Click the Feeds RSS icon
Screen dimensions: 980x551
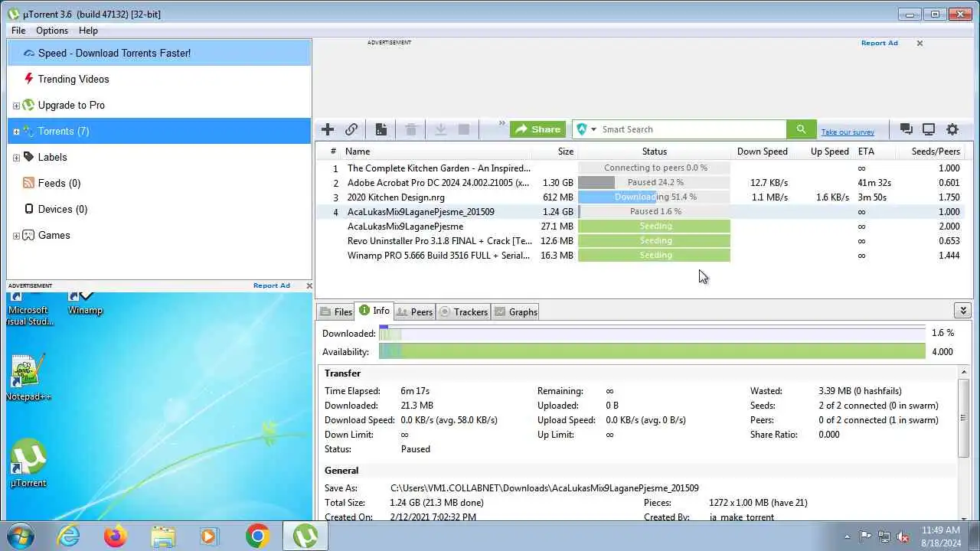pyautogui.click(x=28, y=183)
